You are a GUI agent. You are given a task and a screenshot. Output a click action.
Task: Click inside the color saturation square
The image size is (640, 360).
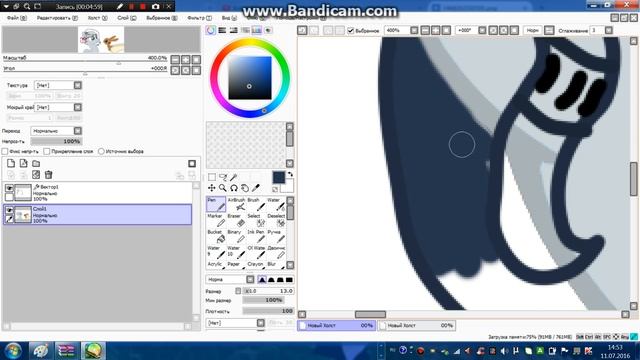point(250,78)
